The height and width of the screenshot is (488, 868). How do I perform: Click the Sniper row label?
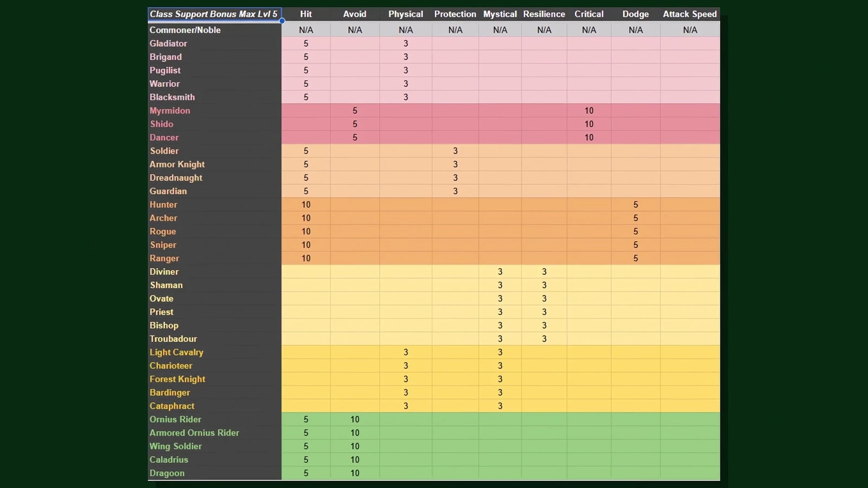(x=163, y=245)
